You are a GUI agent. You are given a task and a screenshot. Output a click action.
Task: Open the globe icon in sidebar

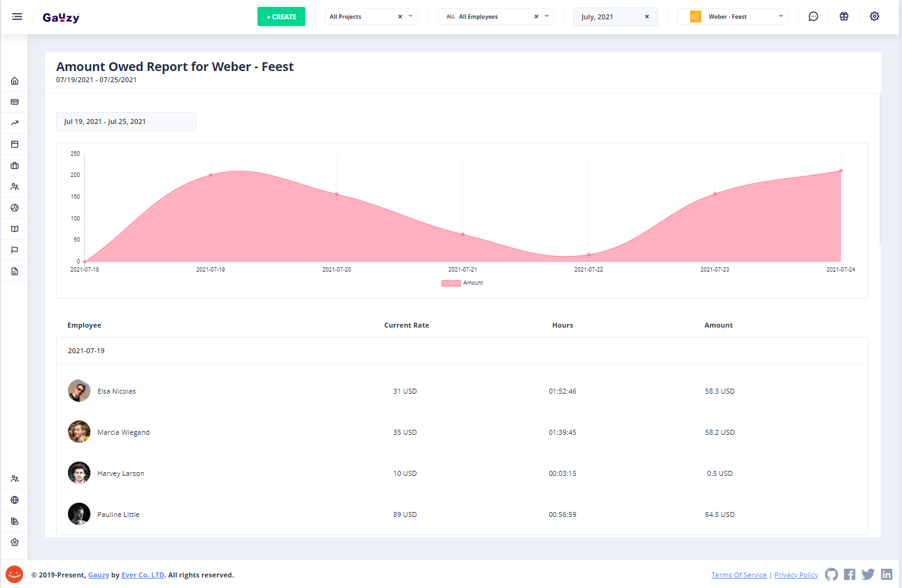pyautogui.click(x=14, y=500)
